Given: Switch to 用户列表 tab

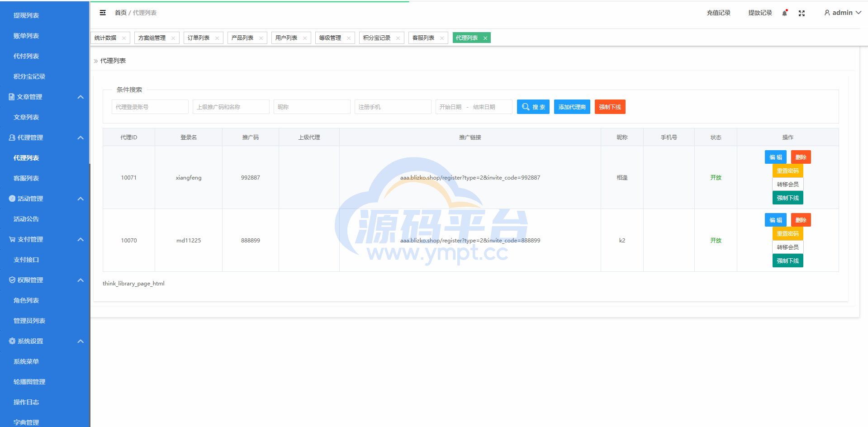Looking at the screenshot, I should 286,38.
